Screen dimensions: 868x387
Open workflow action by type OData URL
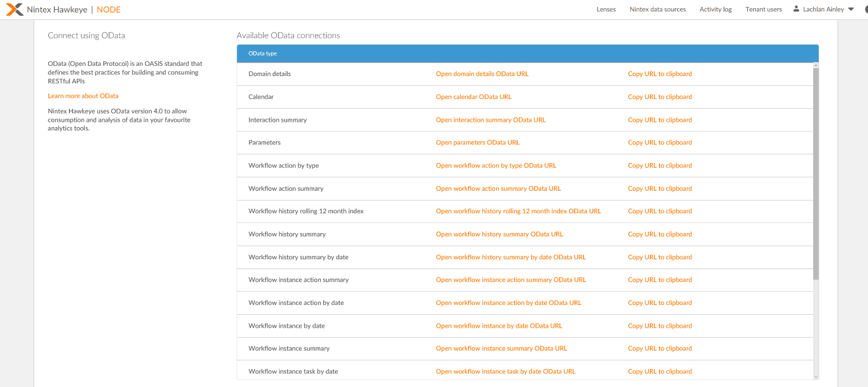(496, 166)
